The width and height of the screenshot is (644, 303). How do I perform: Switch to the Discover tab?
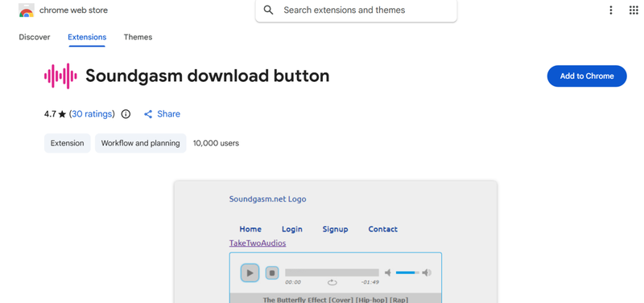(35, 37)
